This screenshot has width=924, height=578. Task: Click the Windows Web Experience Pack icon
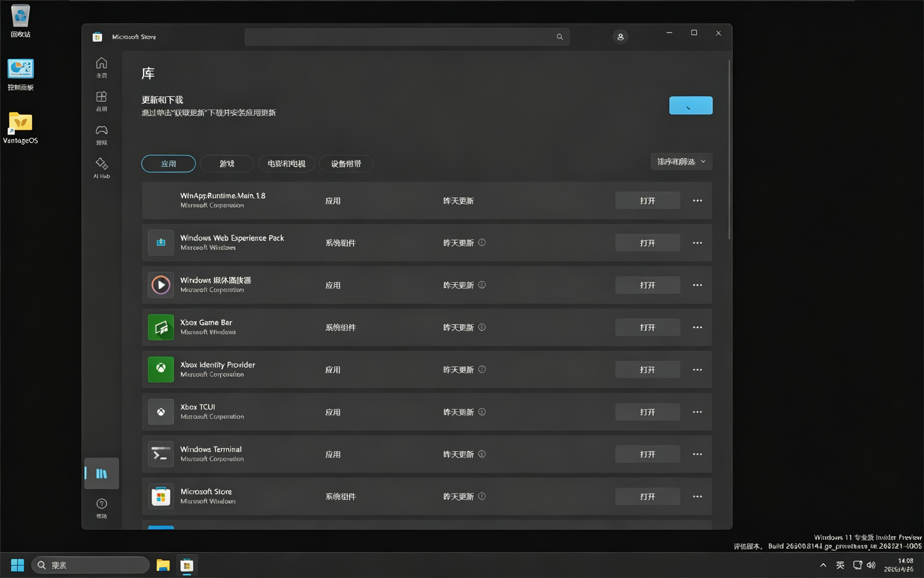(x=161, y=243)
